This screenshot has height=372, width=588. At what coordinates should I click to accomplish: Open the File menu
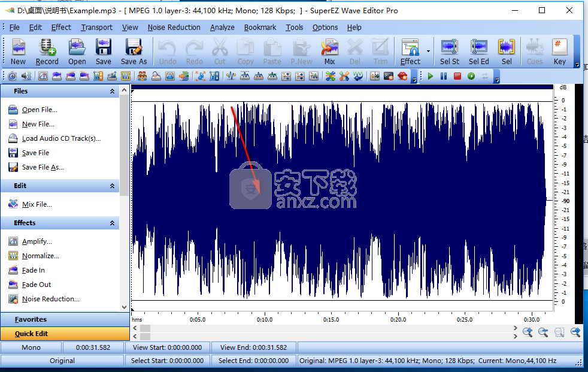point(14,28)
